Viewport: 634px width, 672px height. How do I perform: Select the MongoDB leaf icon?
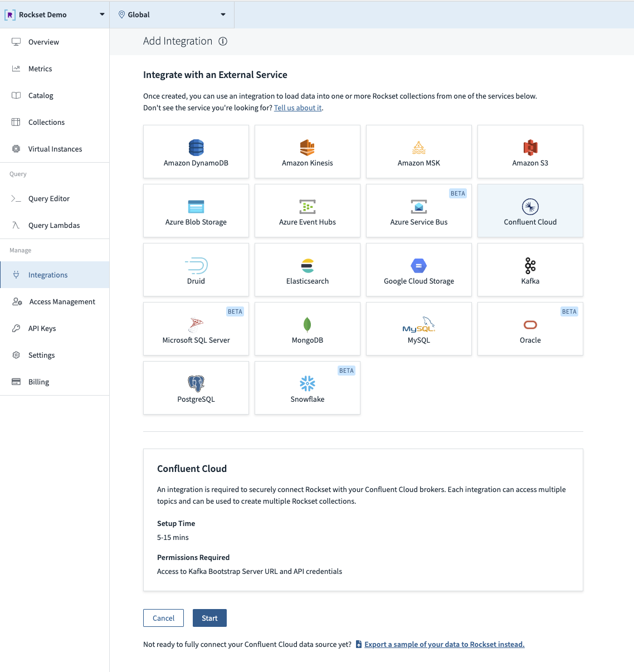307,325
